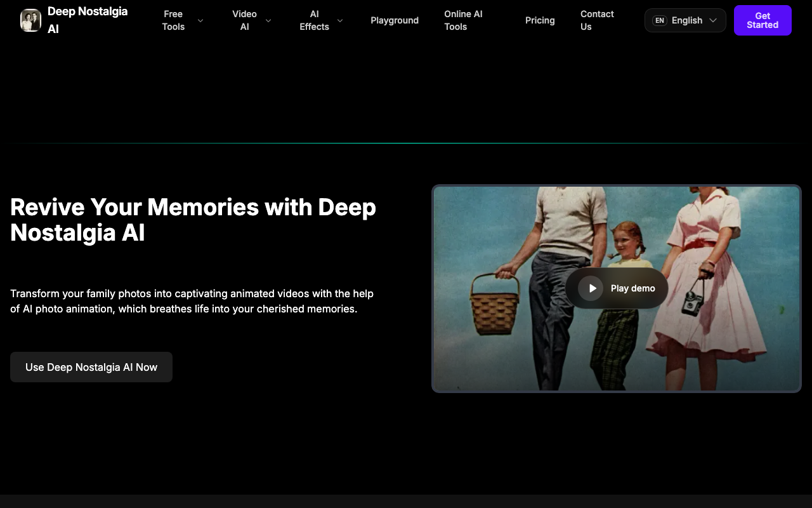Viewport: 812px width, 508px height.
Task: Go to Online AI Tools page
Action: [463, 20]
